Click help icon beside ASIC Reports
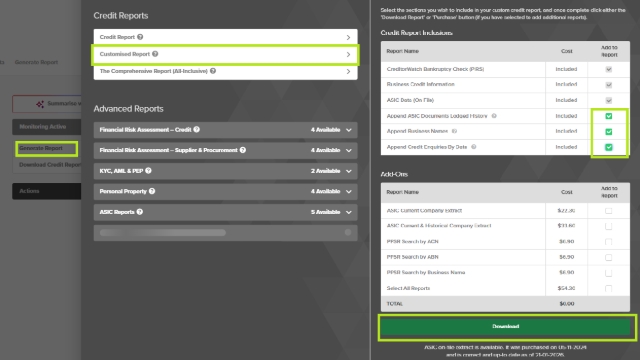This screenshot has height=360, width=640. (x=140, y=212)
